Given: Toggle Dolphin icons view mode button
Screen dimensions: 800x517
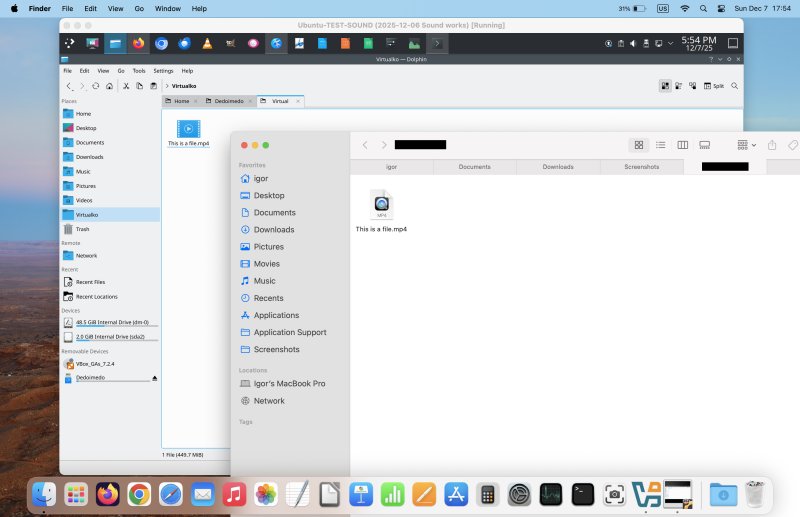Looking at the screenshot, I should click(x=665, y=86).
